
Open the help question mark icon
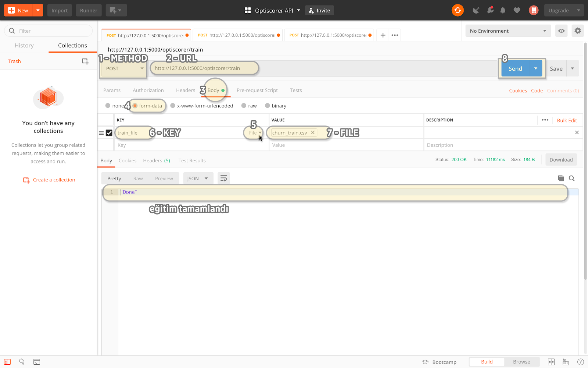pyautogui.click(x=581, y=362)
